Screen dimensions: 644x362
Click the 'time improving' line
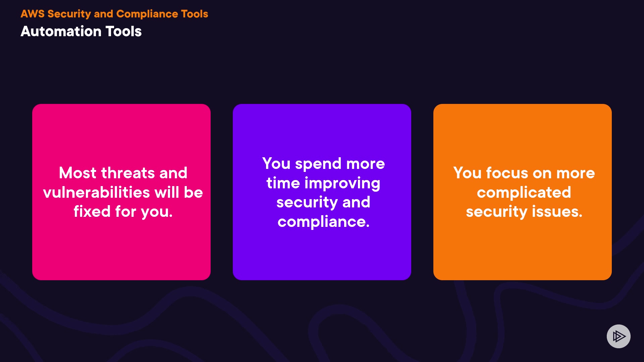click(323, 183)
